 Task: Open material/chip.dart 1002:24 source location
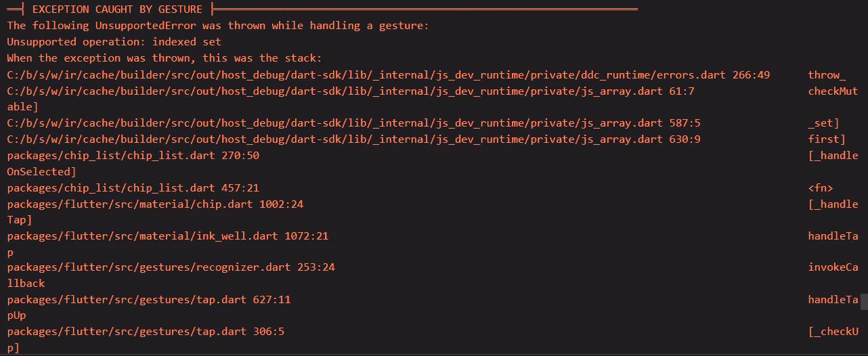(155, 204)
